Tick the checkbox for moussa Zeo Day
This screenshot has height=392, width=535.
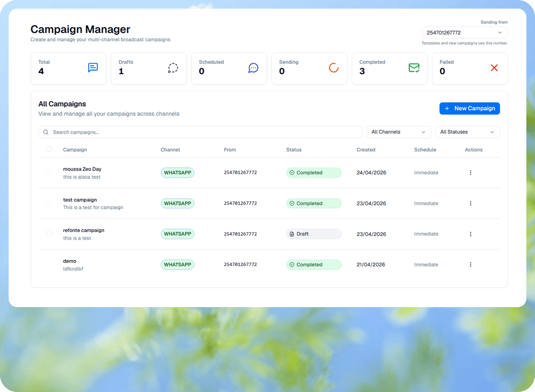tap(49, 172)
